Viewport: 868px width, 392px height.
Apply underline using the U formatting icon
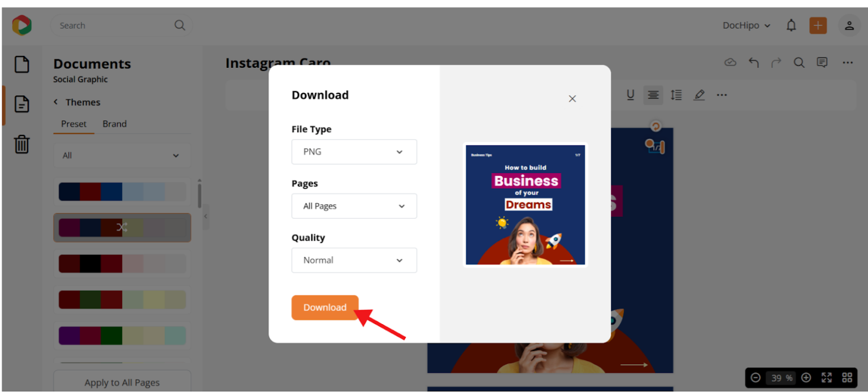point(631,95)
